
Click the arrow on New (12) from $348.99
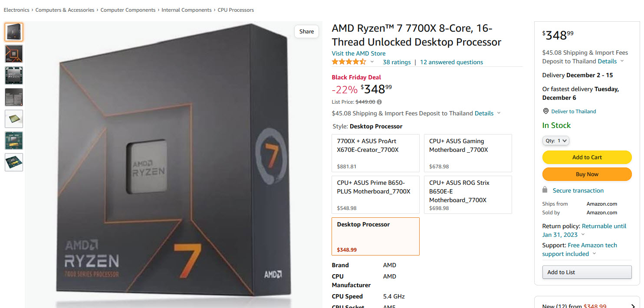pyautogui.click(x=633, y=305)
